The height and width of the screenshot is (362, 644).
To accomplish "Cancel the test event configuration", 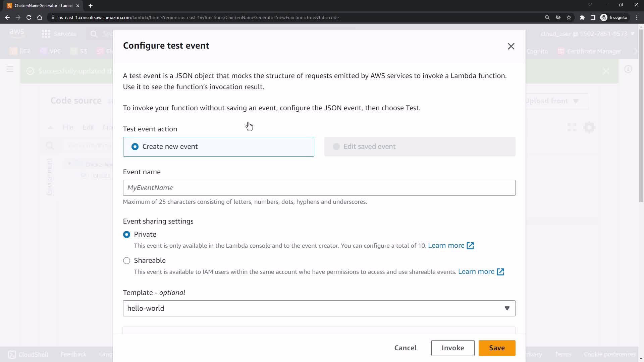I will click(x=405, y=348).
